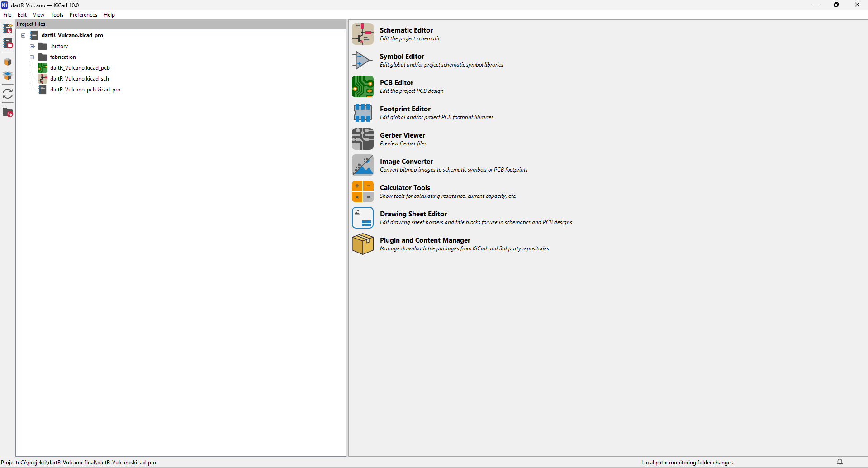Refresh the project file tree
Viewport: 868px width, 468px height.
tap(8, 94)
